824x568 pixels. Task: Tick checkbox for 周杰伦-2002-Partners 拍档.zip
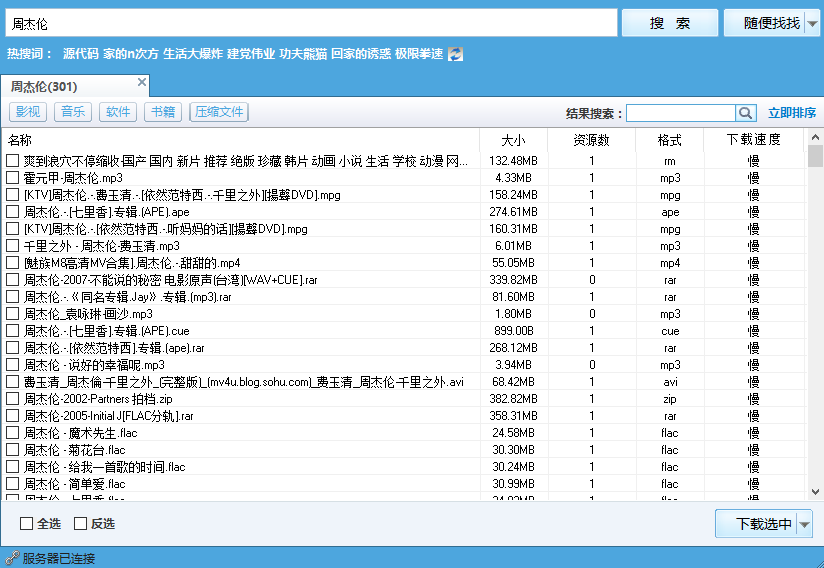coord(13,399)
